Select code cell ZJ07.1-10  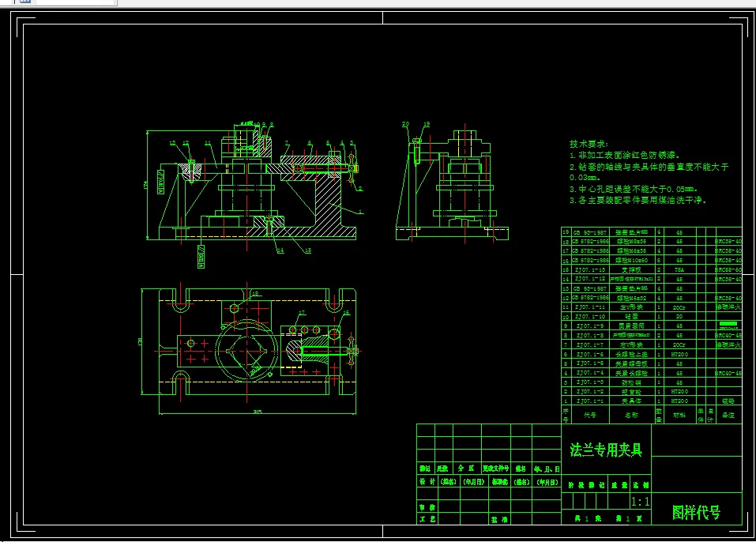pyautogui.click(x=589, y=317)
